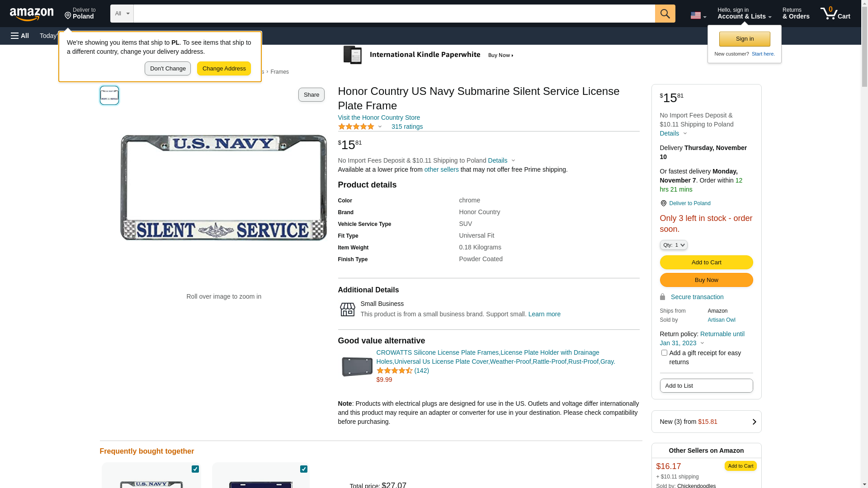868x488 pixels.
Task: Click the CROWATTS license plate frame thumbnail
Action: (357, 366)
